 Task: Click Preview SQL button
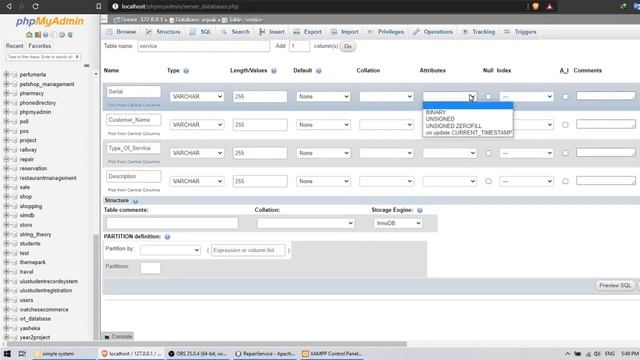click(x=615, y=286)
